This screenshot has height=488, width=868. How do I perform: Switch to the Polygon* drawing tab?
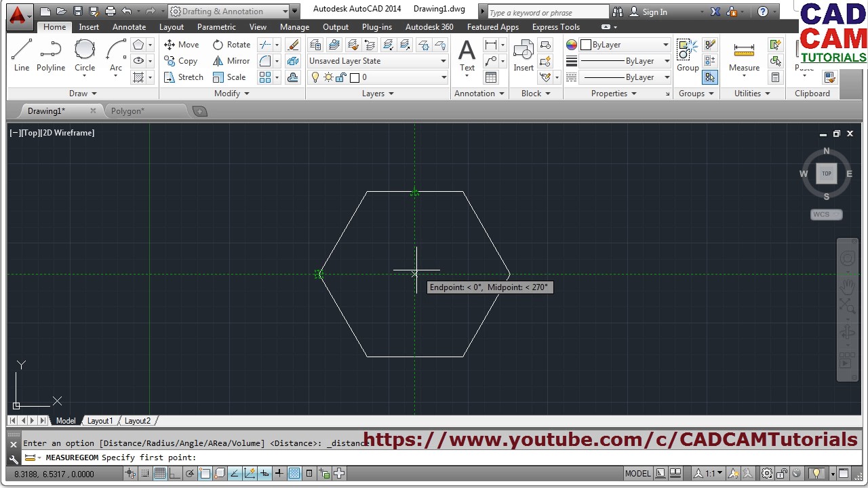(127, 111)
